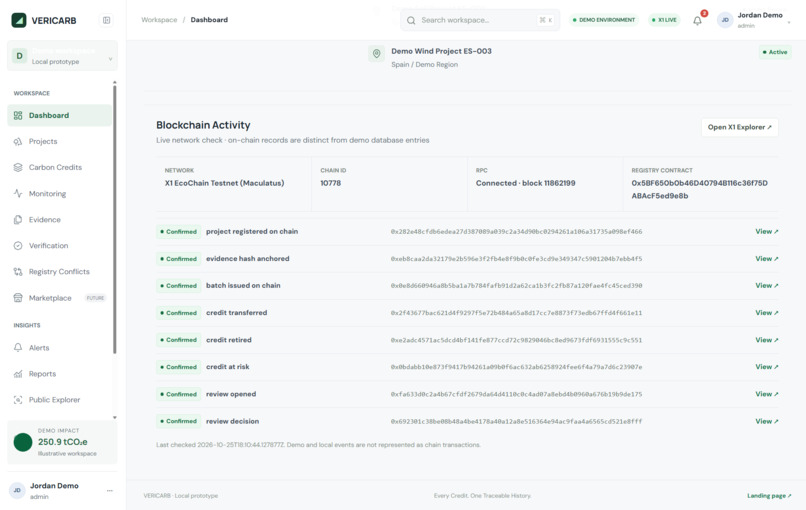
Task: View credit at risk transaction
Action: [766, 367]
